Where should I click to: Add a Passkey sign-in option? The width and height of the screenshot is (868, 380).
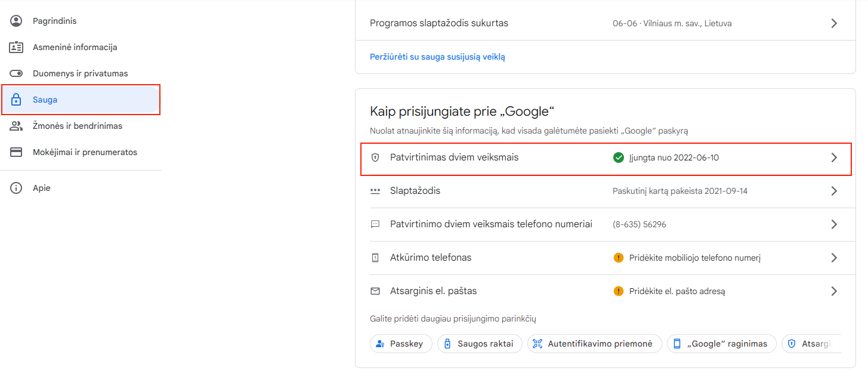401,344
